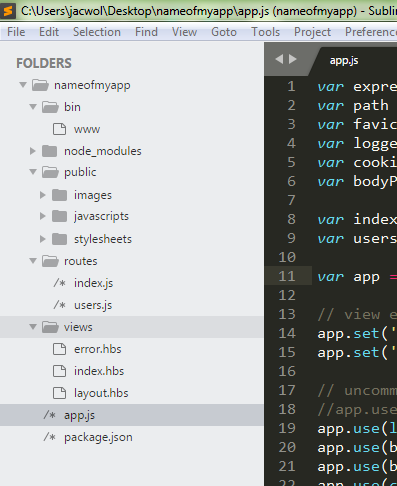Click the index.js code file icon
This screenshot has width=397, height=486.
point(60,283)
